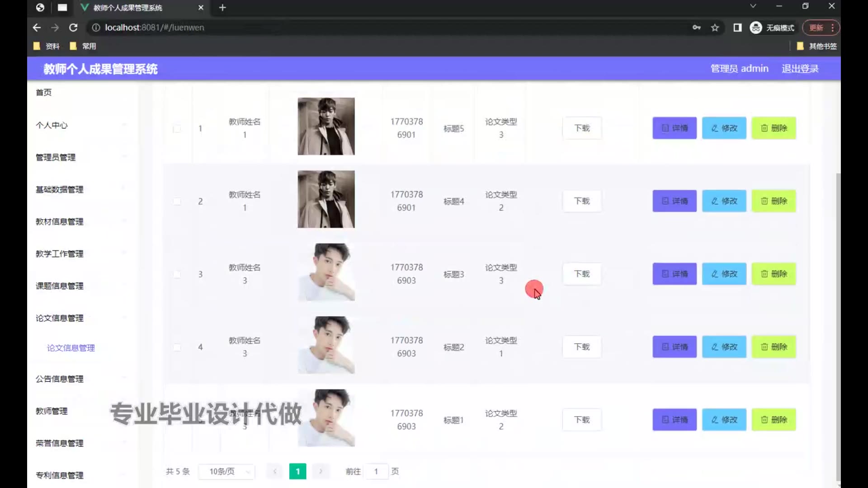
Task: Select 论文信息管理 submenu item
Action: click(71, 348)
